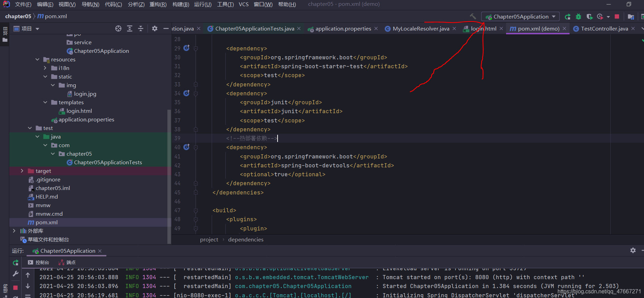Open the Chapter05Application run configuration dropdown
This screenshot has height=298, width=644.
(x=520, y=16)
